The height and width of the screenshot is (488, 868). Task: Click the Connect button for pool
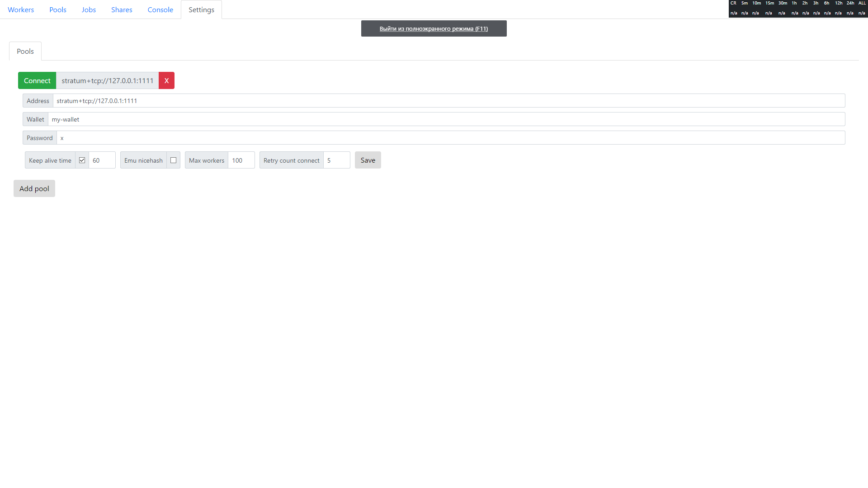[x=37, y=80]
